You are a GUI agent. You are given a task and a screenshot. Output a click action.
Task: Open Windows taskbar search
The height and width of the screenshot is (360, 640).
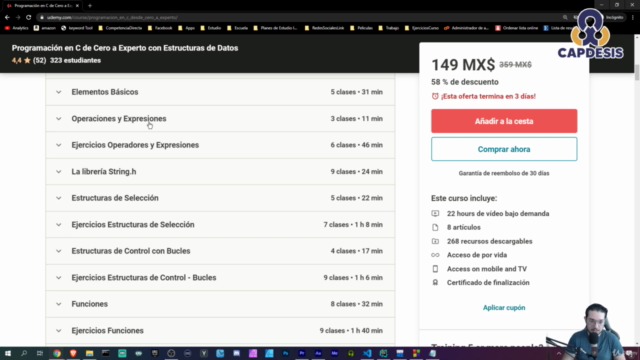24,353
